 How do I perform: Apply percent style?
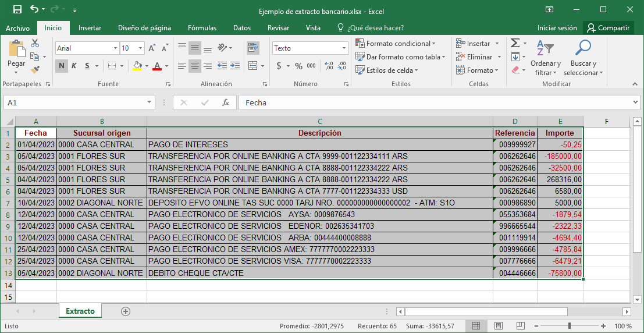pyautogui.click(x=298, y=66)
